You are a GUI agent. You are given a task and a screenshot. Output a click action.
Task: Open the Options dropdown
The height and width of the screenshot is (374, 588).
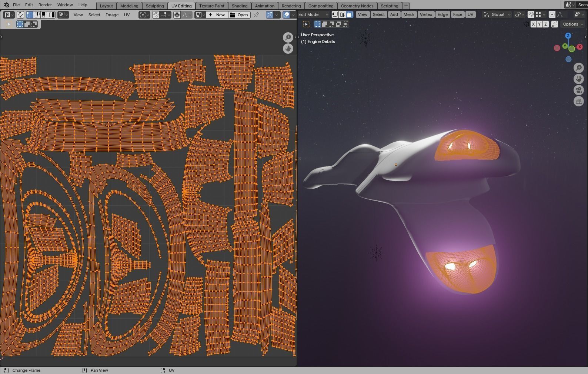point(573,24)
